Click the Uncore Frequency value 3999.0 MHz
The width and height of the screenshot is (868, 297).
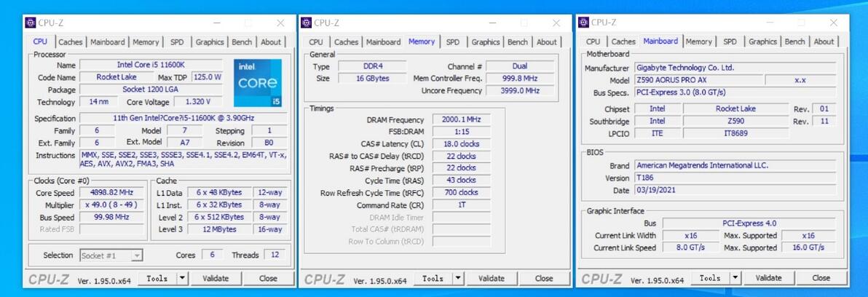(520, 91)
